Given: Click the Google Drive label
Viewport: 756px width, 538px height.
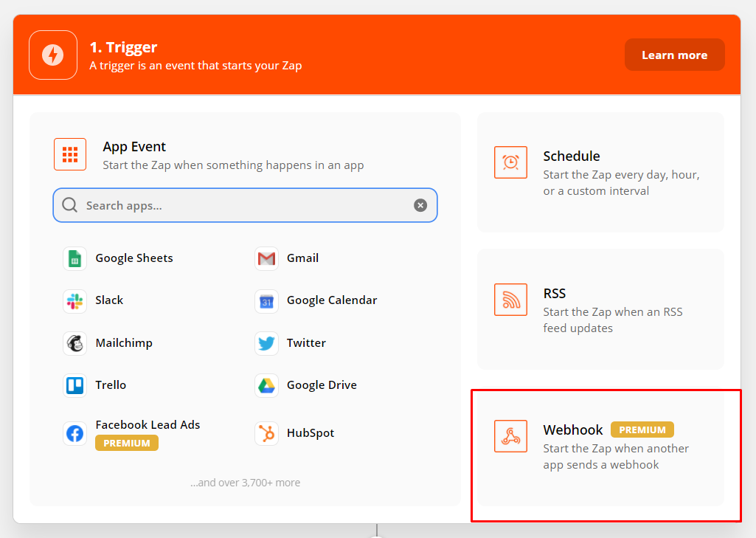Looking at the screenshot, I should click(x=322, y=385).
